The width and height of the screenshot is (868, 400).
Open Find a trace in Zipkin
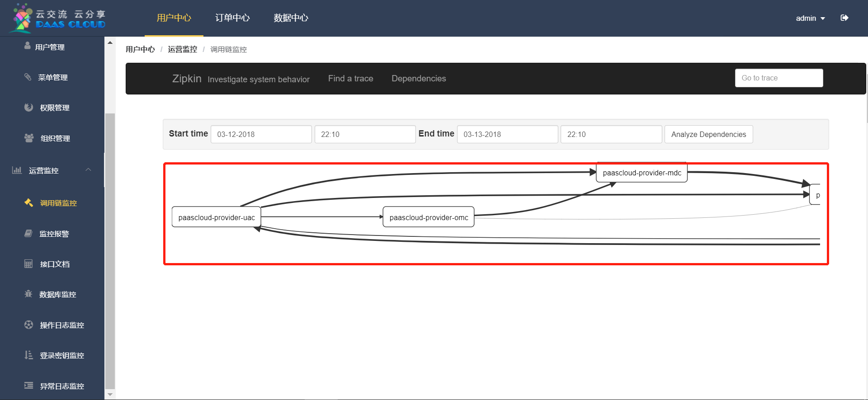tap(350, 79)
